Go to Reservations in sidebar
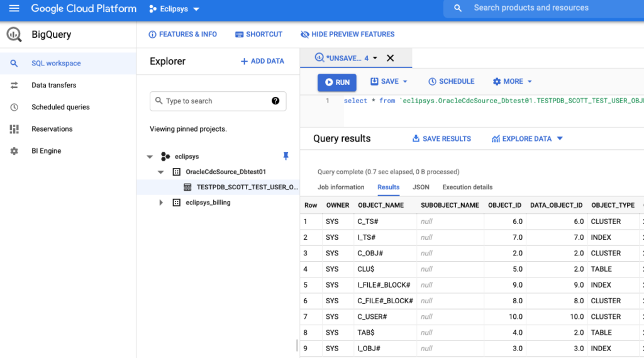 [52, 129]
